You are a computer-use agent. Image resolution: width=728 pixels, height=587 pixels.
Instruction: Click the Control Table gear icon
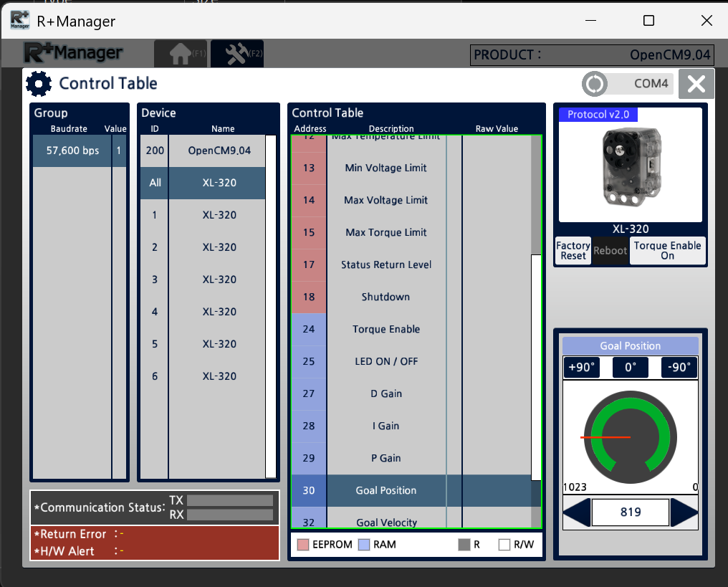pyautogui.click(x=39, y=84)
